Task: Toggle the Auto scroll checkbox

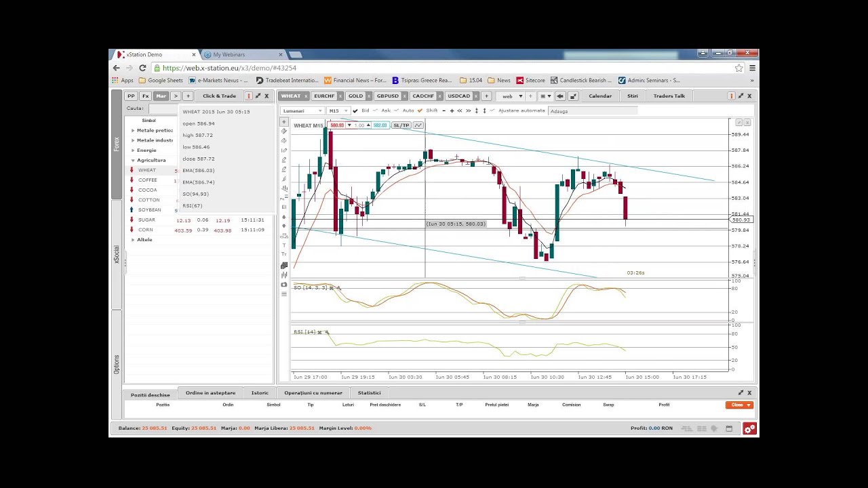Action: click(x=398, y=110)
